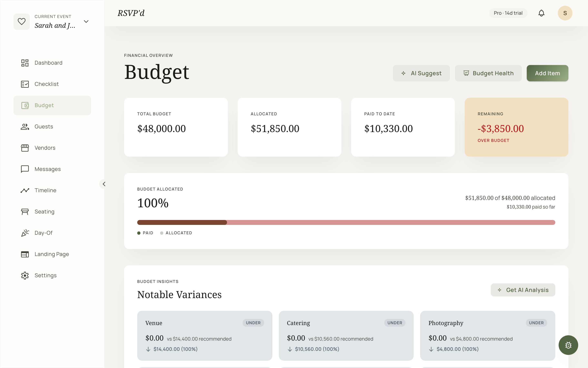This screenshot has width=588, height=368.
Task: Click down arrow in Catering variance card
Action: click(290, 349)
